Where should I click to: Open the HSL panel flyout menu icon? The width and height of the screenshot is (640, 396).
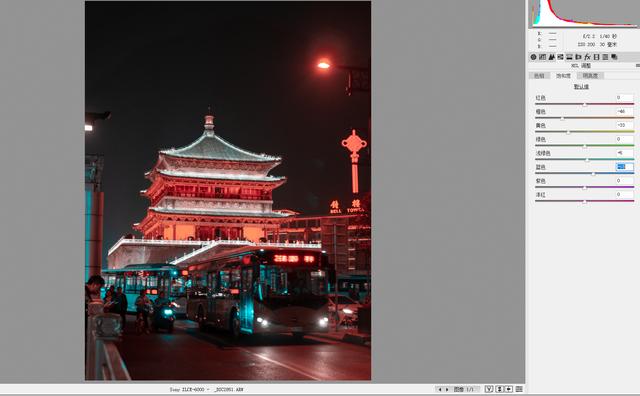638,66
